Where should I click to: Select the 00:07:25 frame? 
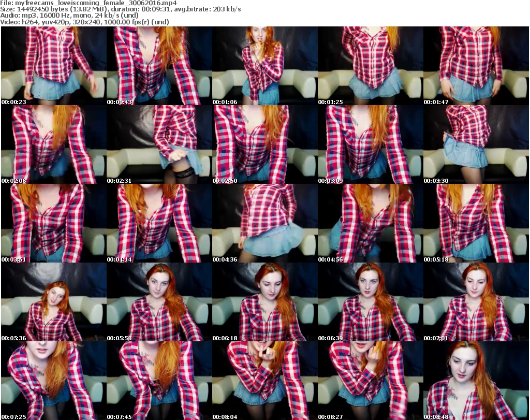53,381
